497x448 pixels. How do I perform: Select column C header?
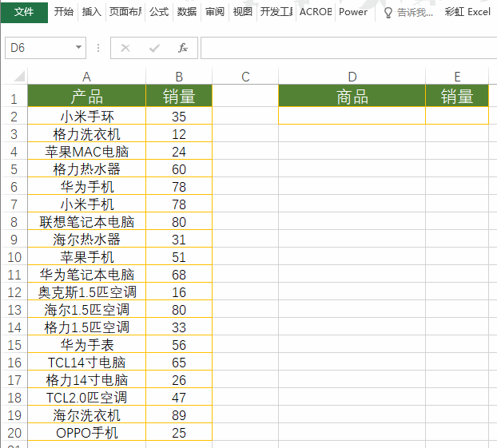point(245,77)
